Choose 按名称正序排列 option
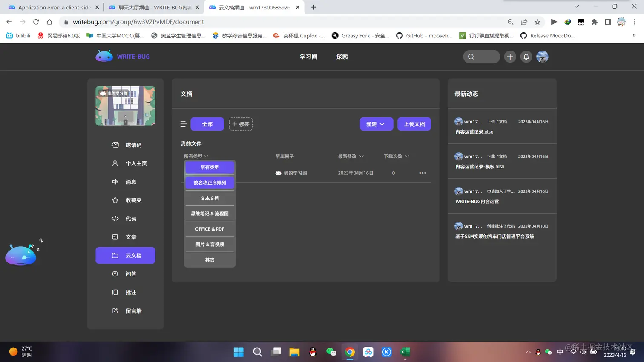Image resolution: width=644 pixels, height=362 pixels. [210, 183]
